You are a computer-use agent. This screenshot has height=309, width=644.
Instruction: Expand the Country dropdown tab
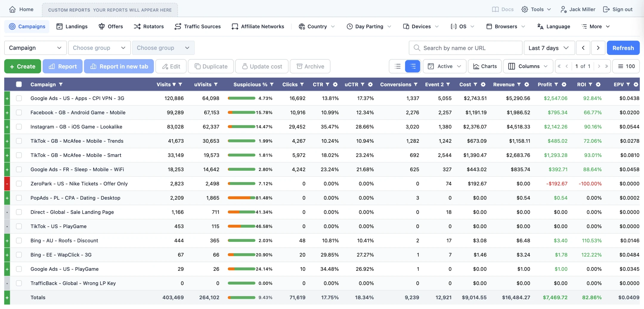click(x=317, y=27)
